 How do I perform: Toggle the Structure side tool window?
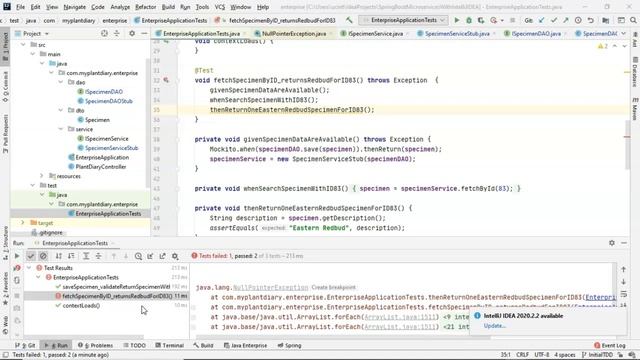5,243
